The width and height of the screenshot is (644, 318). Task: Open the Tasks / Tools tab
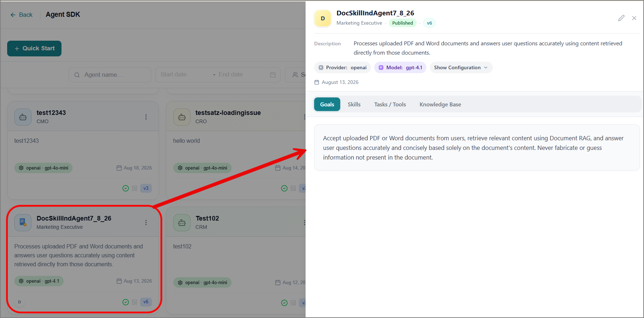(x=390, y=104)
